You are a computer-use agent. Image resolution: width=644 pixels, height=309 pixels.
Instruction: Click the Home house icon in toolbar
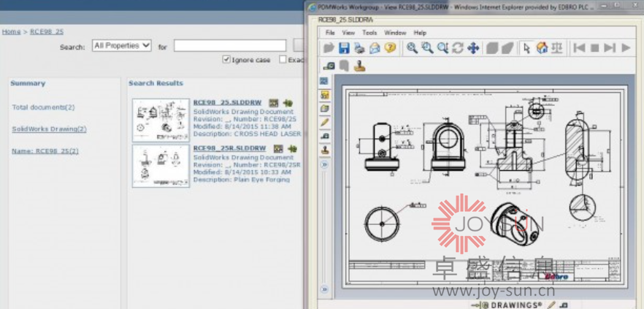click(x=542, y=48)
